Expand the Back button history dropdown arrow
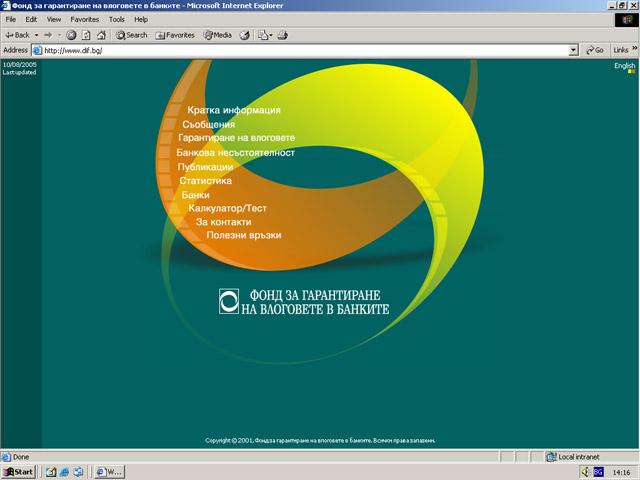Image resolution: width=640 pixels, height=480 pixels. [37, 35]
